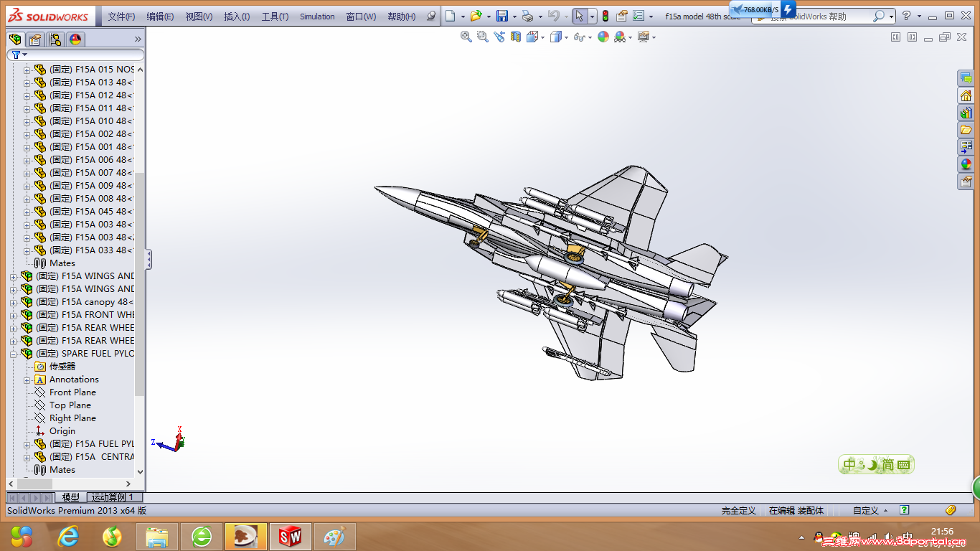Expand the F15A 013 48 tree node
The image size is (980, 551).
(x=27, y=83)
